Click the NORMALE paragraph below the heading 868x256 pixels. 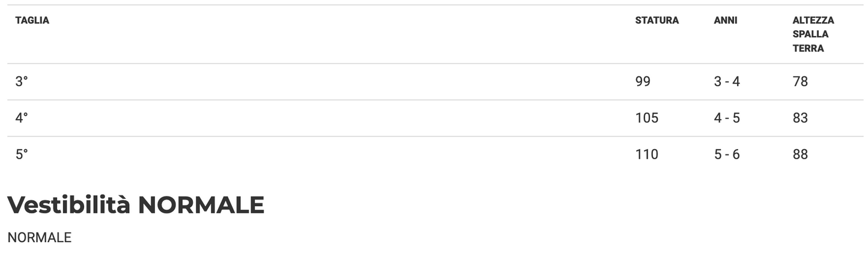(x=39, y=237)
